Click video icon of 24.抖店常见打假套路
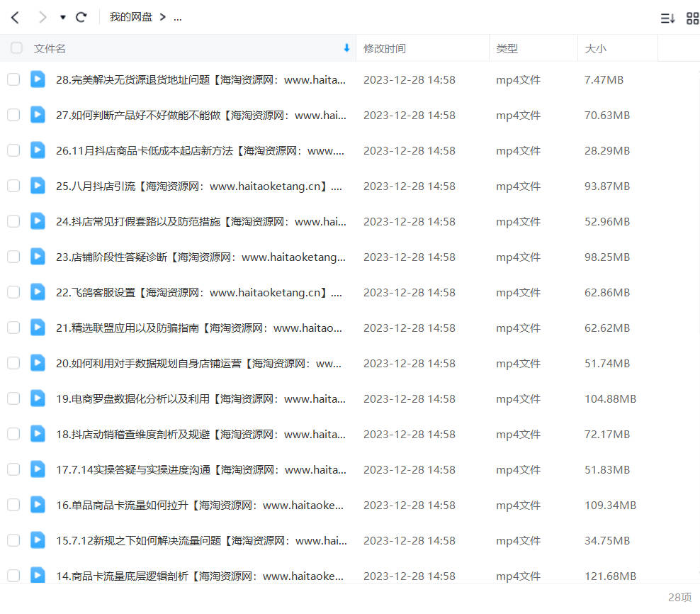Viewport: 700px width, 614px height. (x=38, y=221)
